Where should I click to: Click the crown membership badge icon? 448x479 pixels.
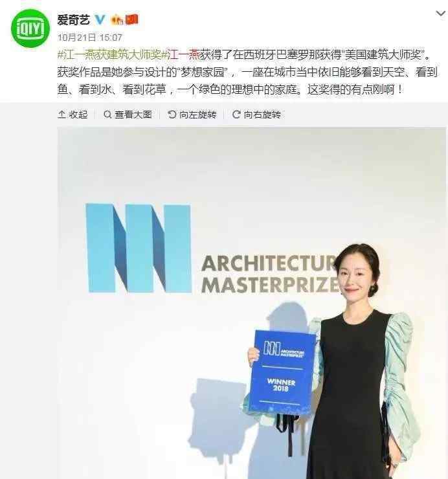(117, 20)
